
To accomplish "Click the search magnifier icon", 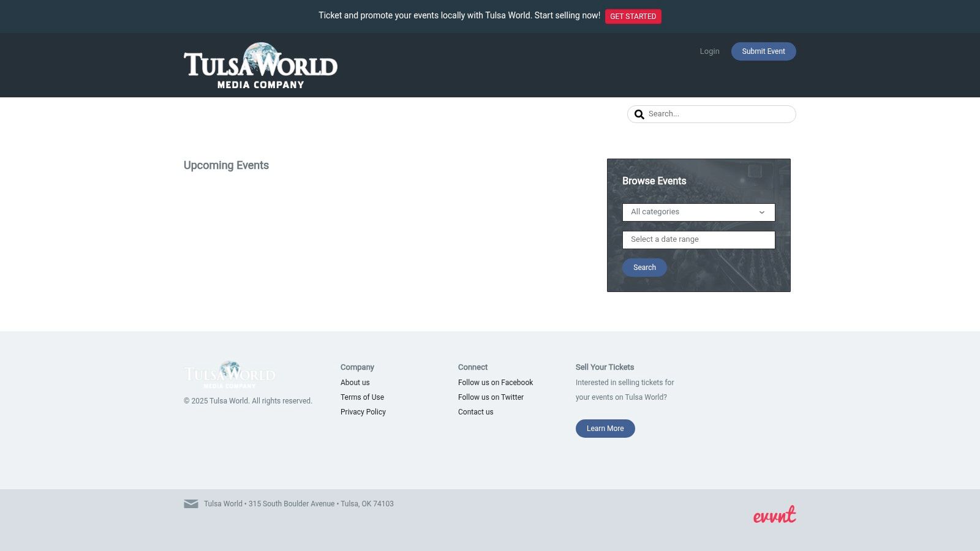I will (x=639, y=114).
